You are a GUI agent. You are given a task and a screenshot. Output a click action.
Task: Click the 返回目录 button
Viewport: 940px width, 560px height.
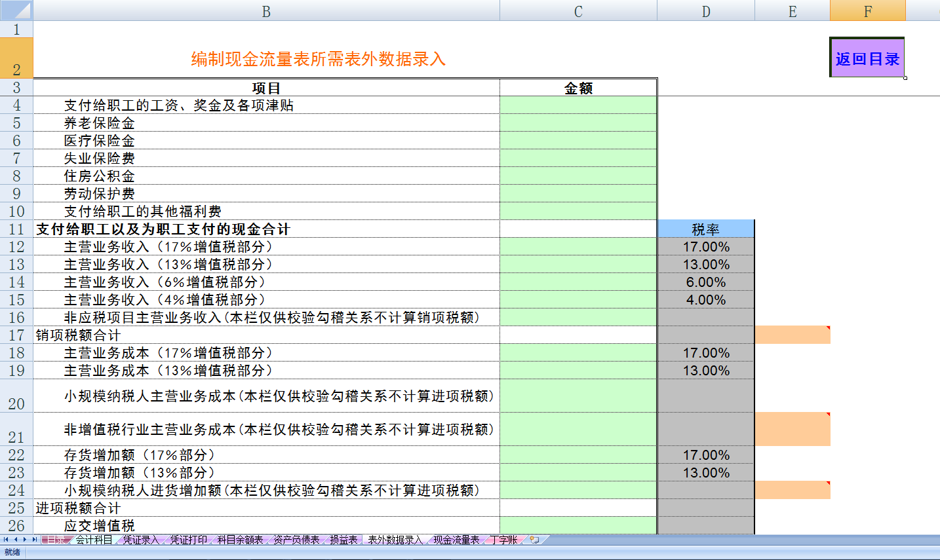point(867,58)
